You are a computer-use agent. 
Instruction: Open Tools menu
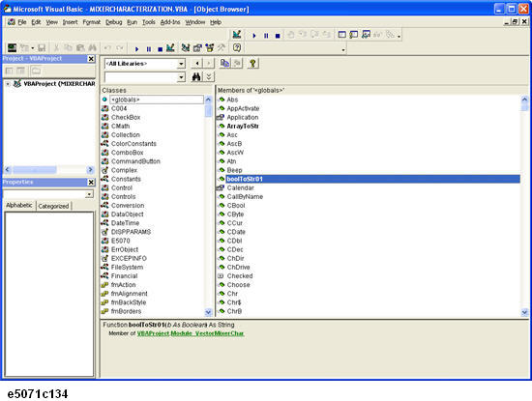[149, 22]
